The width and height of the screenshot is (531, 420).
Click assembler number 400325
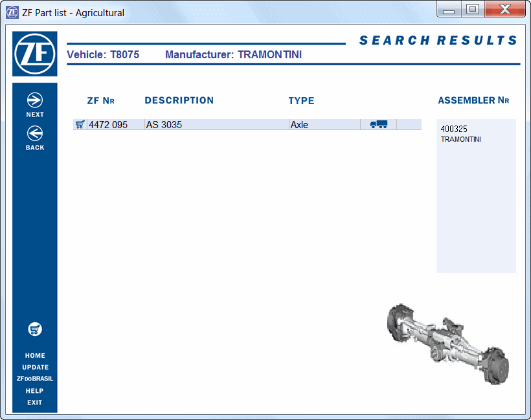tap(454, 129)
